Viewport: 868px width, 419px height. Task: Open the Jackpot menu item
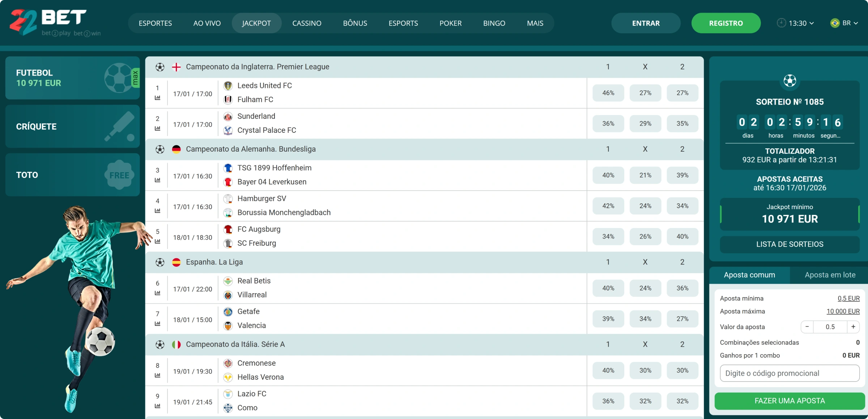point(256,23)
